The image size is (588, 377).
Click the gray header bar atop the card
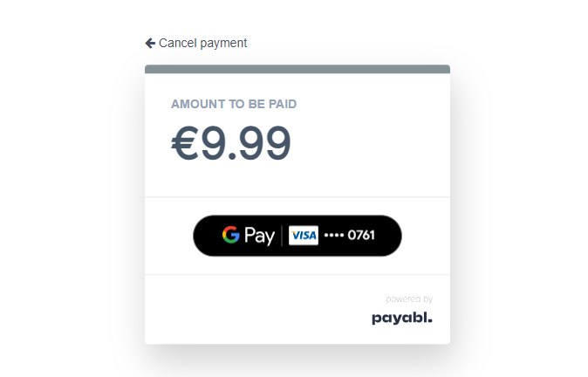click(297, 69)
